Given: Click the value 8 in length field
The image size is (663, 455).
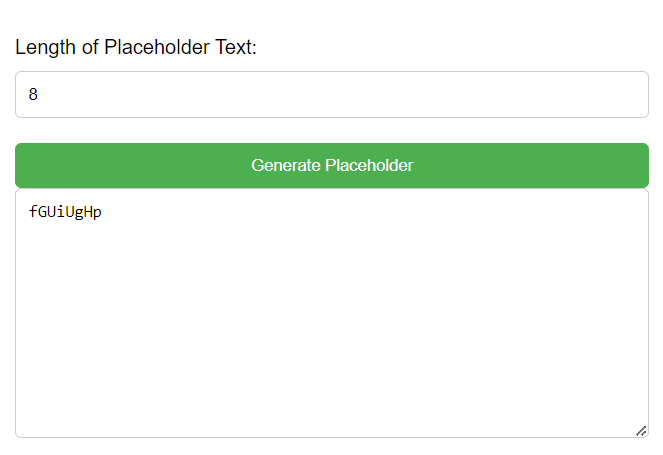Looking at the screenshot, I should click(x=33, y=95).
